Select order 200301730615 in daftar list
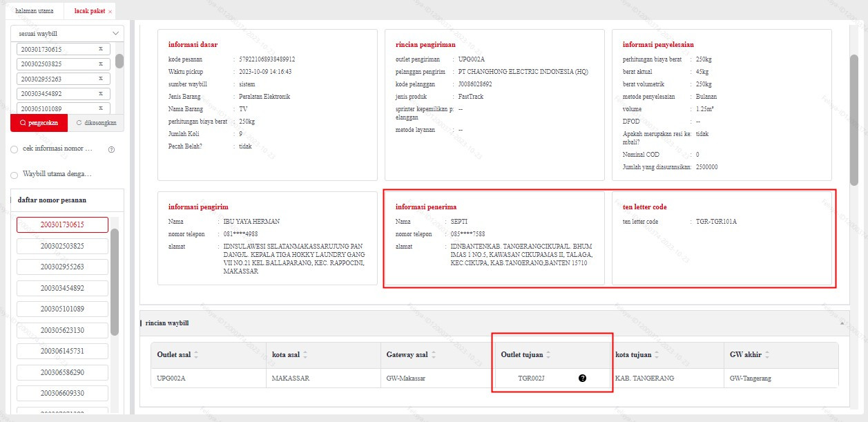Image resolution: width=868 pixels, height=422 pixels. pyautogui.click(x=63, y=224)
